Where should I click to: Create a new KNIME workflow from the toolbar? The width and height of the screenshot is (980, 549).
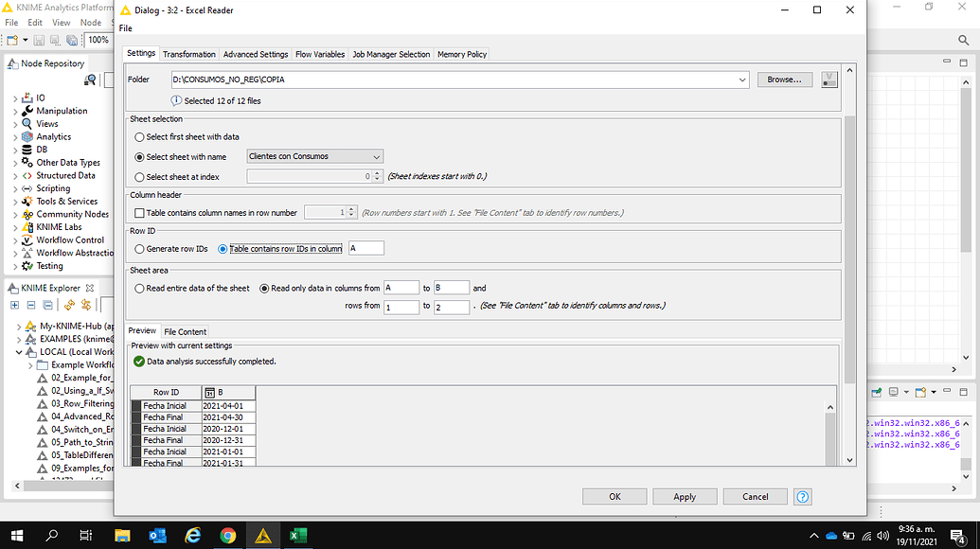pos(12,41)
